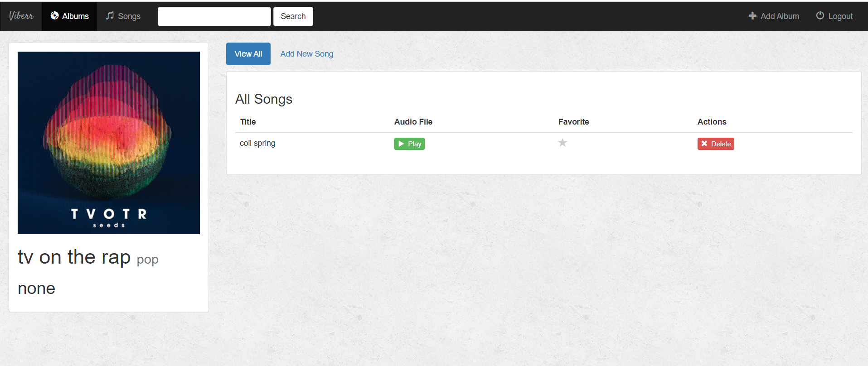Click the red X icon on the Delete button
Viewport: 868px width, 366px height.
click(x=704, y=144)
